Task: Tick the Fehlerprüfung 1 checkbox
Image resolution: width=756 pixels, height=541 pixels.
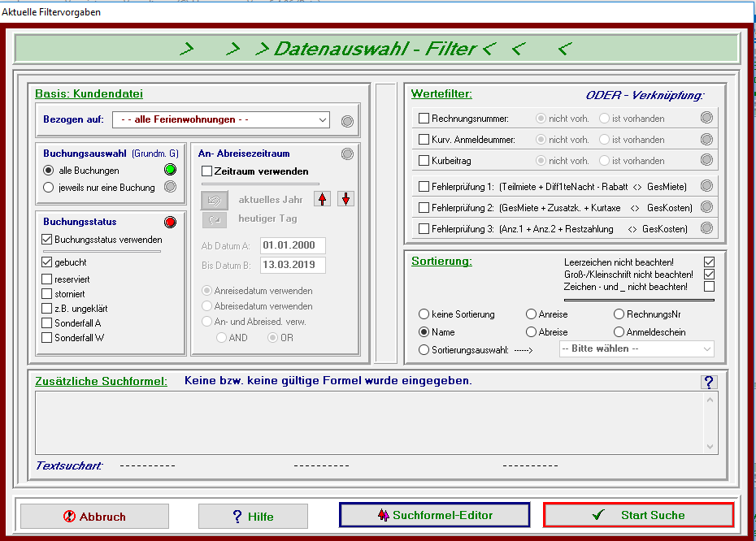Action: 424,187
